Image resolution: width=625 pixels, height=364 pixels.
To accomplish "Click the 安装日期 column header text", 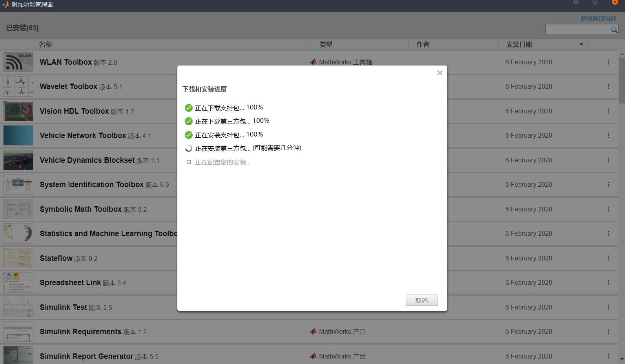I will [519, 44].
